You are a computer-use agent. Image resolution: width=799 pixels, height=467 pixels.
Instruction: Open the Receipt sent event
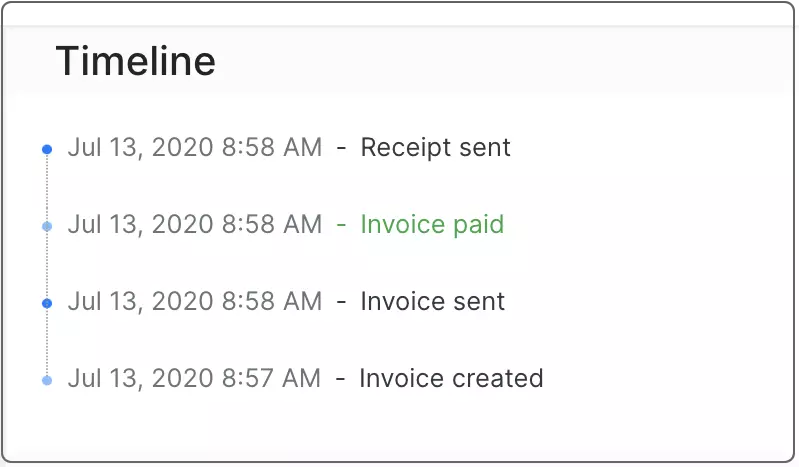click(x=435, y=148)
